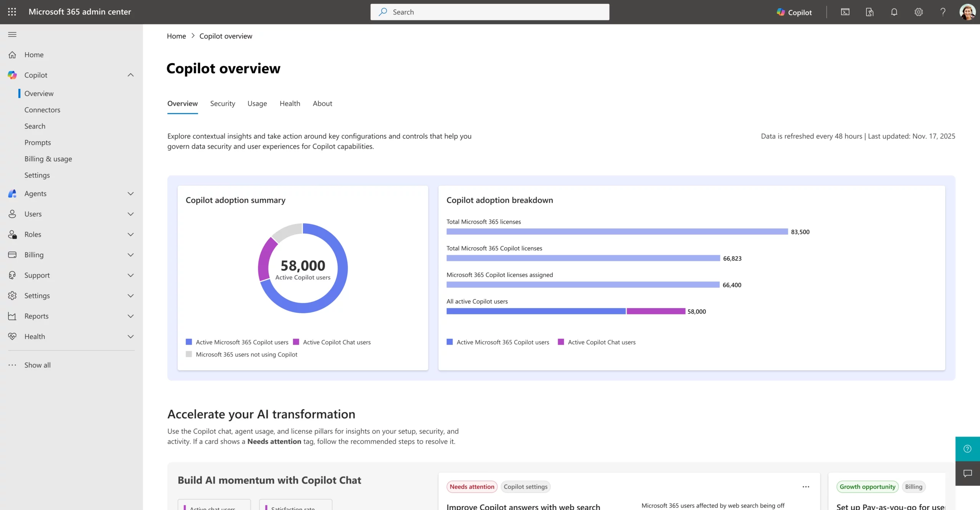Open the app launcher waffle menu
This screenshot has height=510, width=980.
click(12, 12)
